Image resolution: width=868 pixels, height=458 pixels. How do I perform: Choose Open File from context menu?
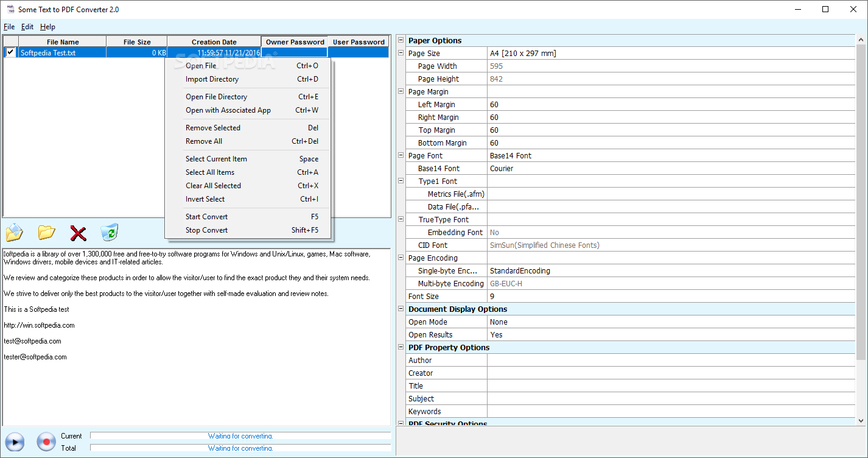point(248,66)
